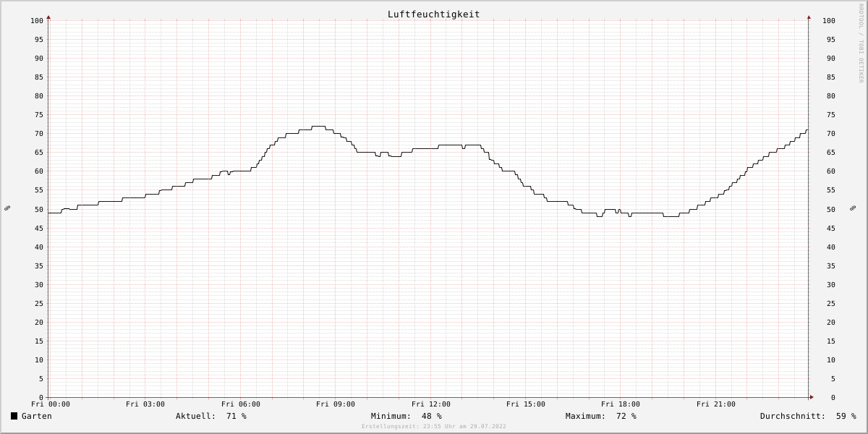Click the red arrowhead atop the left axis
868x434 pixels.
click(48, 17)
